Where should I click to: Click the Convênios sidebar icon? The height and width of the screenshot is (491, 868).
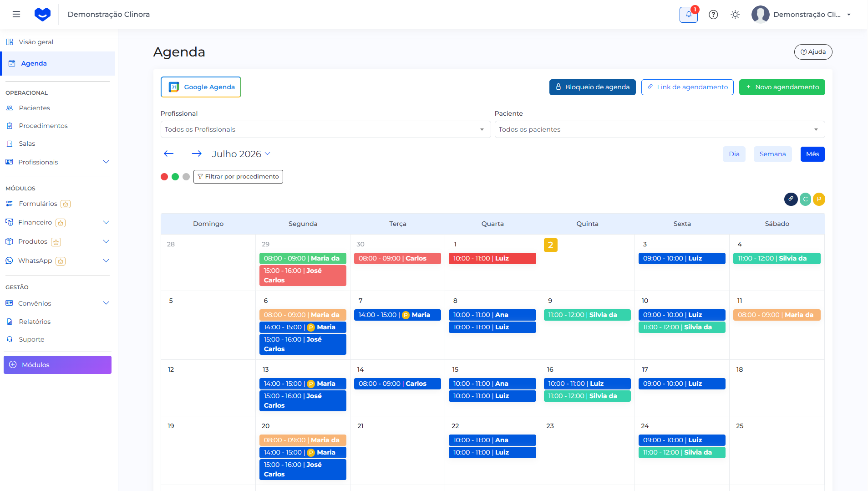coord(9,303)
